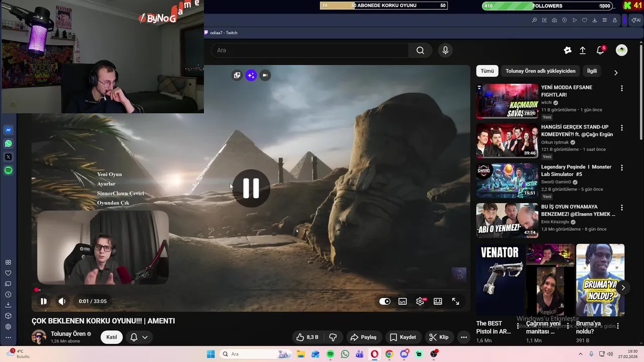Click the profile icon in Opera toolbar

tap(615, 20)
